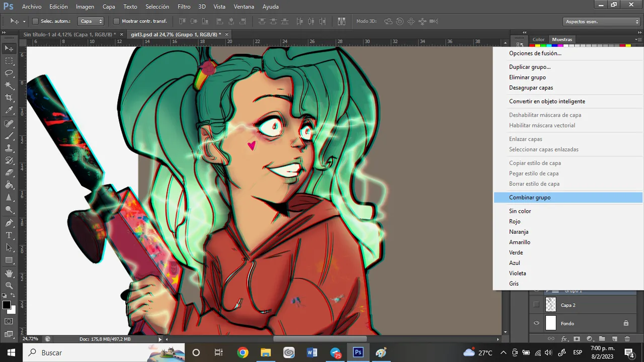This screenshot has width=644, height=362.
Task: Toggle Quick Mask mode
Action: click(9, 321)
